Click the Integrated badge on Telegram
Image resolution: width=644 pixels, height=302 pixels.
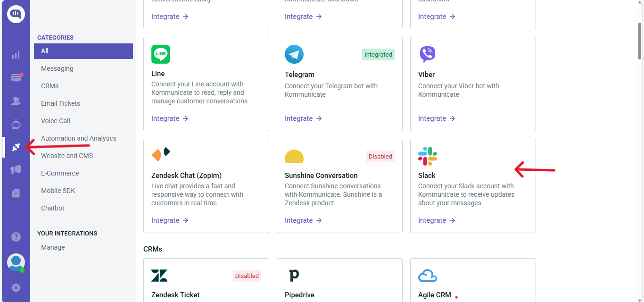pos(378,54)
